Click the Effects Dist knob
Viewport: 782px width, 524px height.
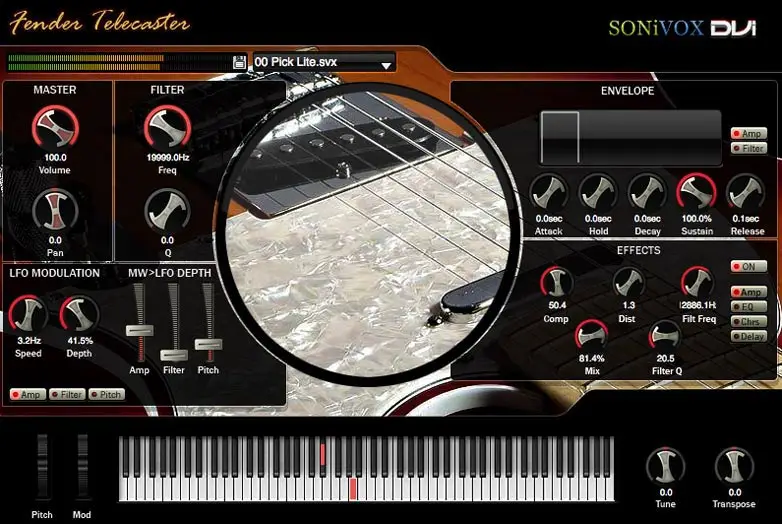628,283
